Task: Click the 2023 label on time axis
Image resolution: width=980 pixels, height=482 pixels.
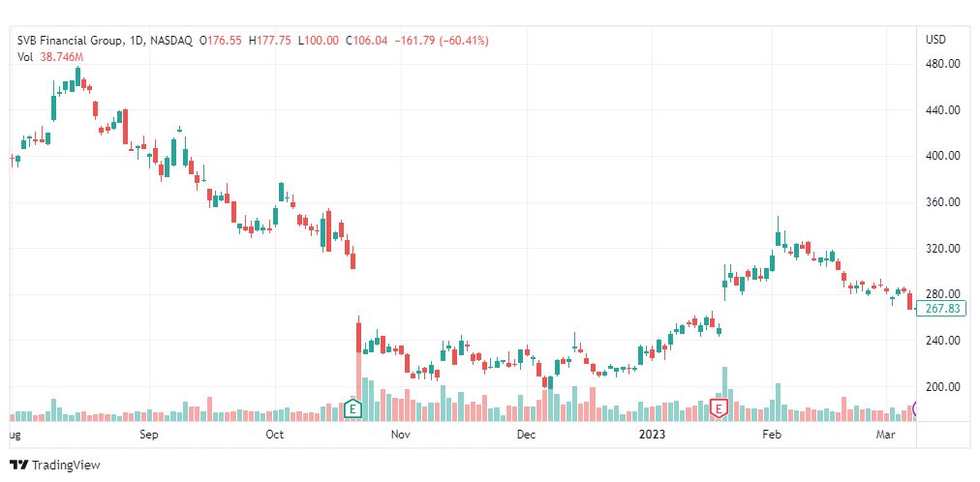Action: [652, 434]
